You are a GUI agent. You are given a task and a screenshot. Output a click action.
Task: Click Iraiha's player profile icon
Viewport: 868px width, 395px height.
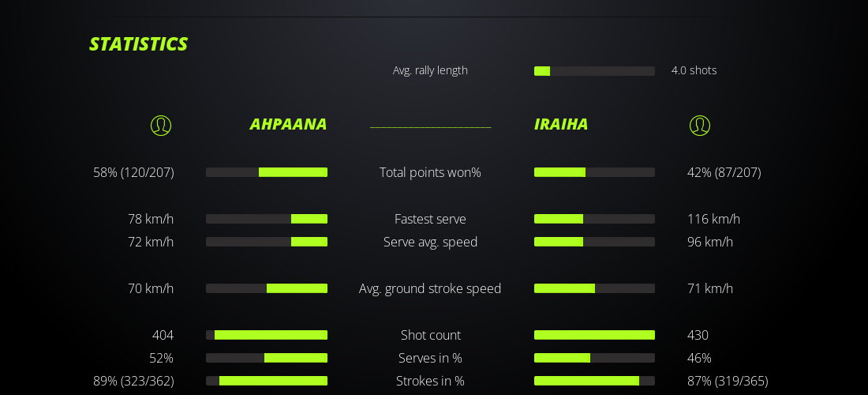700,126
